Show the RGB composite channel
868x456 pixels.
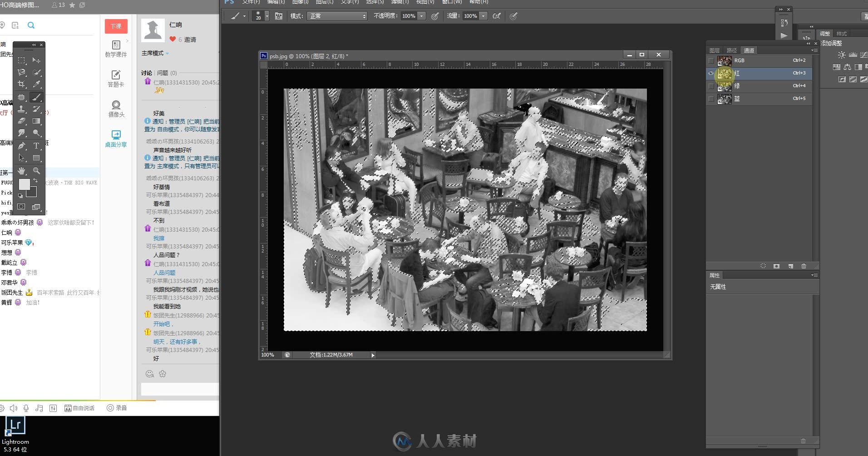pos(711,60)
